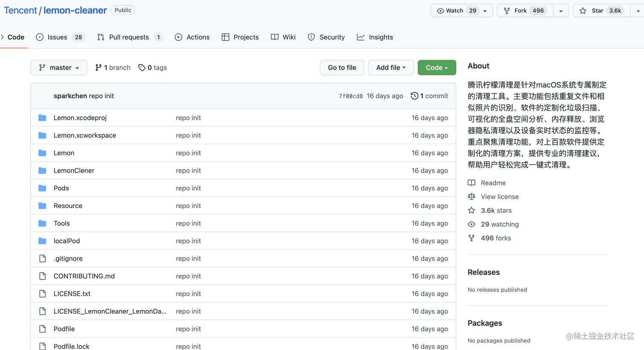Click the clock history icon beside 1 commit
This screenshot has width=644, height=350.
[414, 96]
